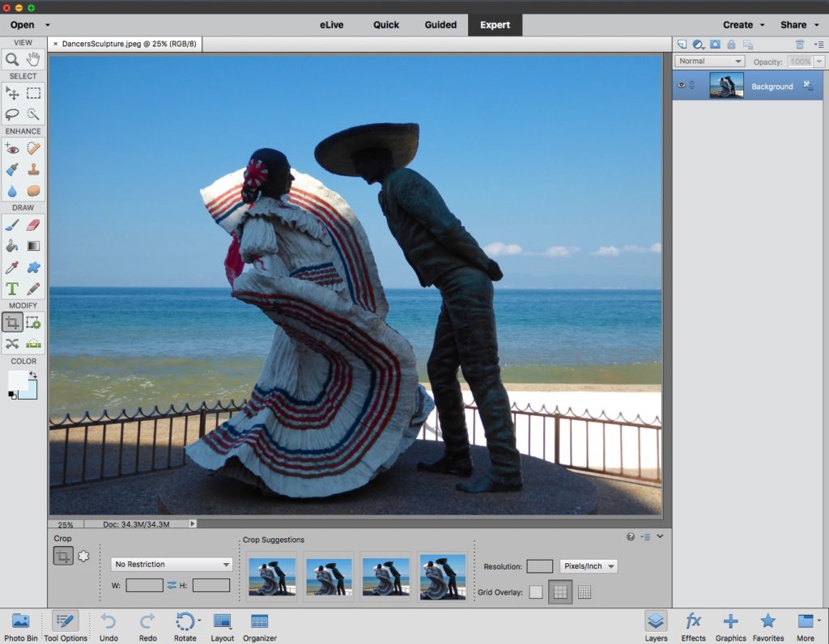Switch to the Quick edit tab
The height and width of the screenshot is (644, 829).
pyautogui.click(x=386, y=25)
